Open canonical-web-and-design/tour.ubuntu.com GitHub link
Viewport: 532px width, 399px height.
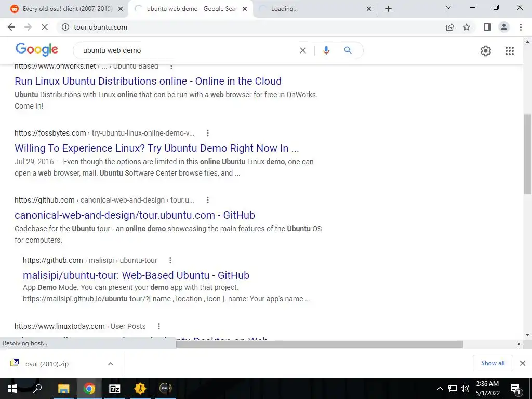pos(135,215)
